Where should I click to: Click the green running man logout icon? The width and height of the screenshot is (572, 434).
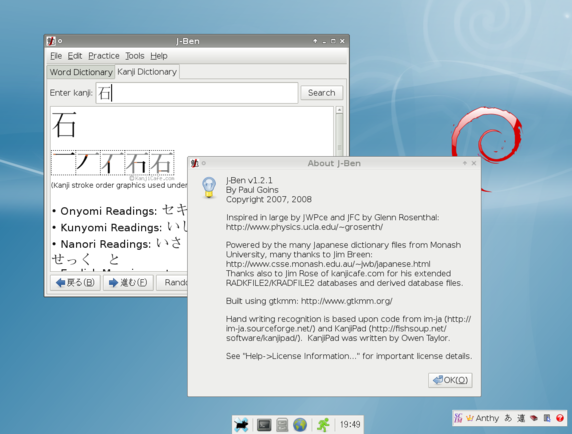pos(323,425)
